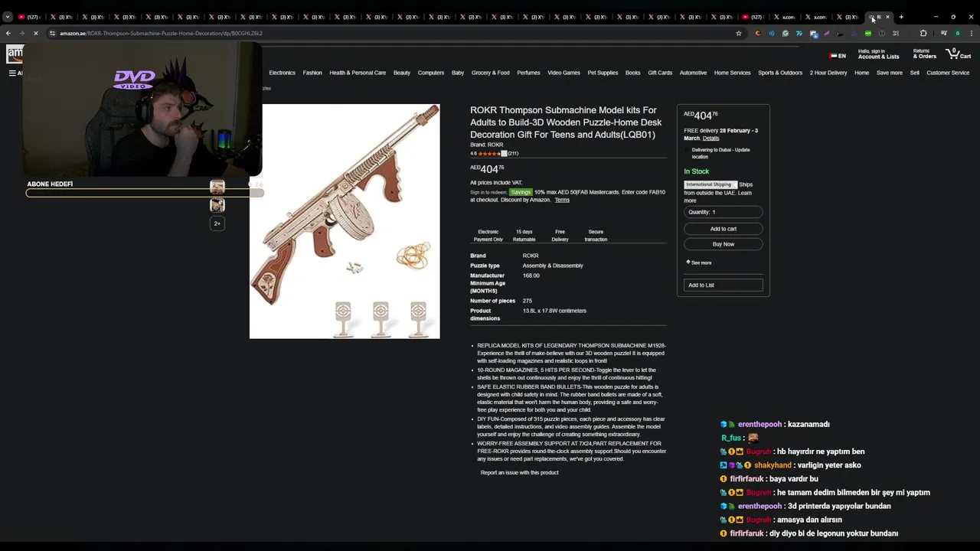The image size is (980, 551).
Task: Open the Brand: ROKR link
Action: pos(487,145)
